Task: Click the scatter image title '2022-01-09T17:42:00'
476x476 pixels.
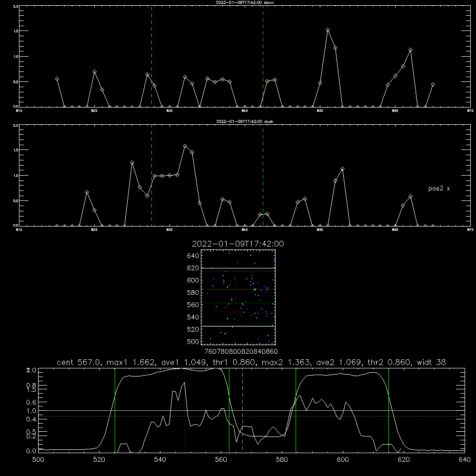Action: coord(238,244)
